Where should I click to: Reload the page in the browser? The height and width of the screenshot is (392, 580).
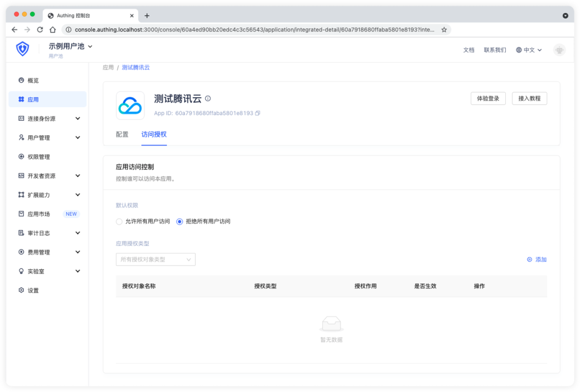pos(40,30)
